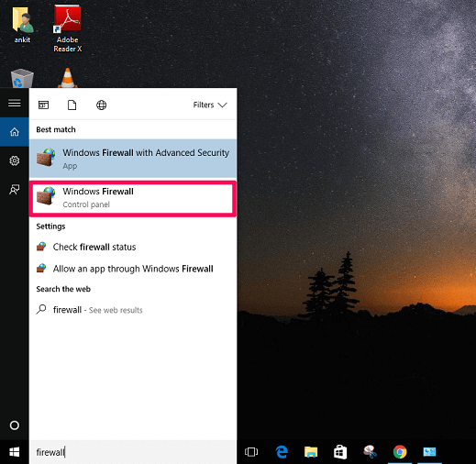Open File Explorer from the taskbar
This screenshot has width=476, height=464.
311,452
